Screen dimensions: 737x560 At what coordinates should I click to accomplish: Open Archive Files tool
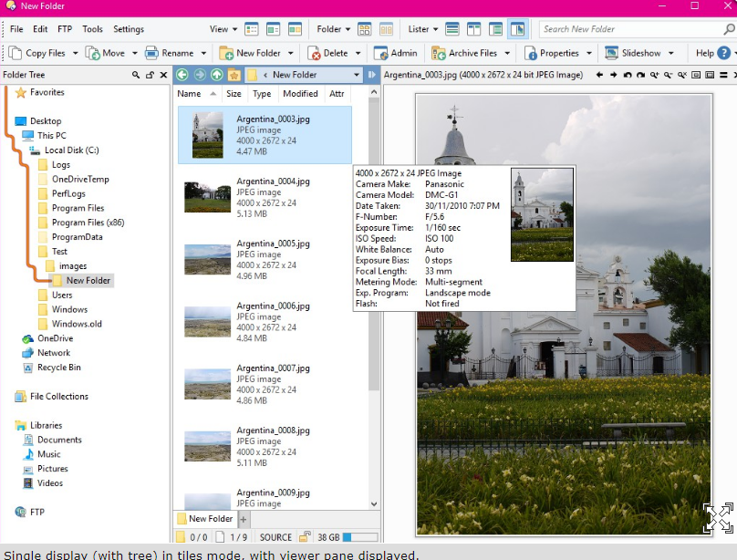[464, 53]
